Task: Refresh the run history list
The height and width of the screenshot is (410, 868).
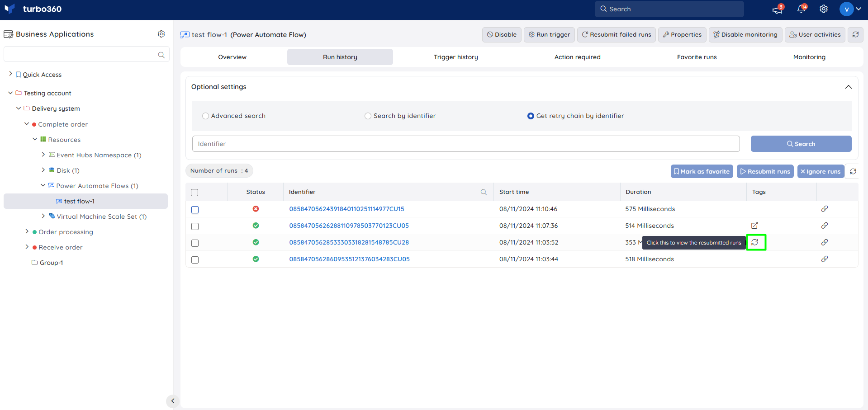Action: pos(853,171)
